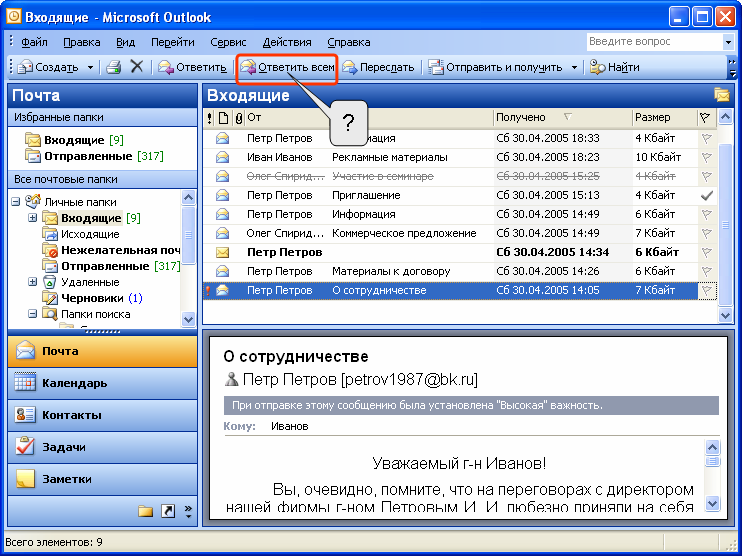The image size is (742, 556).
Task: Open the dropdown arrow next to Создать
Action: [x=90, y=67]
